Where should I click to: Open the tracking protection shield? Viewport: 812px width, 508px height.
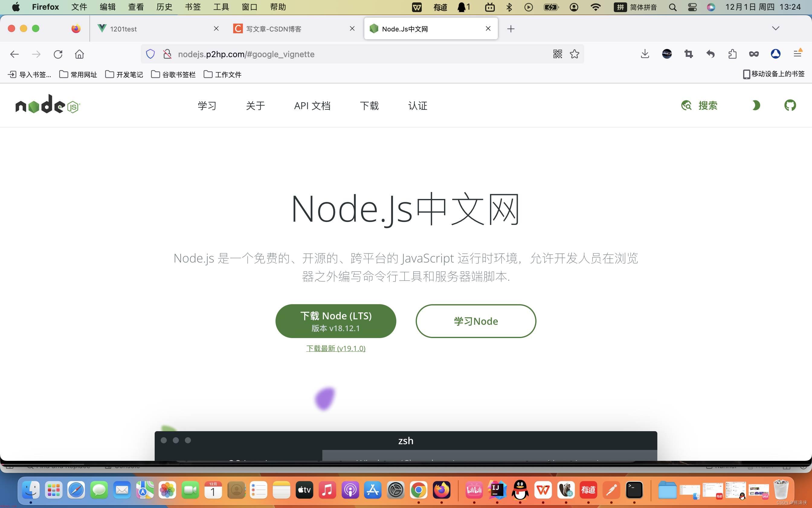[150, 54]
